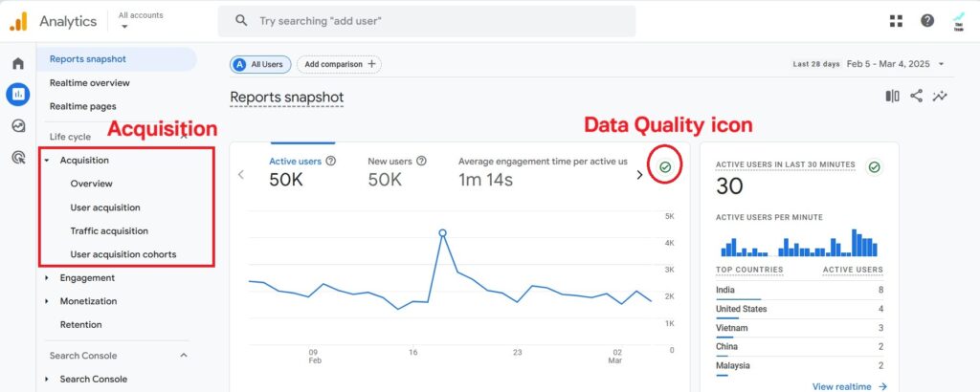Open the Retention report
Screen dimensions: 980x392
(80, 324)
